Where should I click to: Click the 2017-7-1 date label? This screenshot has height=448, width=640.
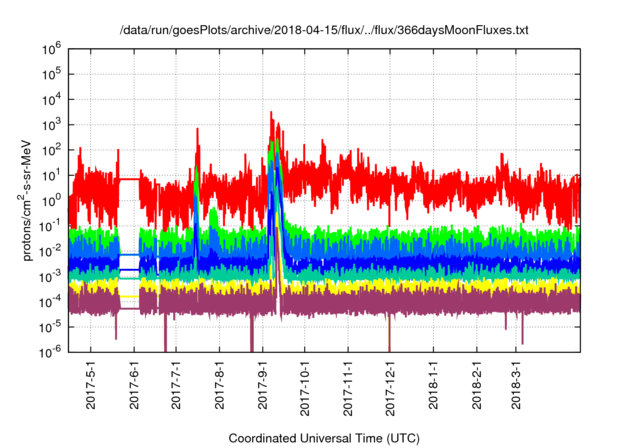pos(176,385)
